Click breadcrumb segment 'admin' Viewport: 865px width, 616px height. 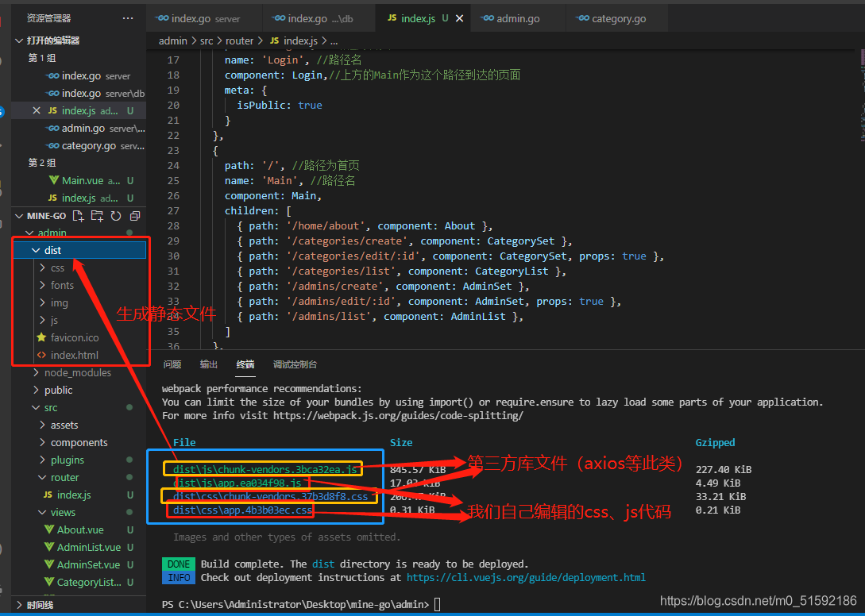pos(172,40)
